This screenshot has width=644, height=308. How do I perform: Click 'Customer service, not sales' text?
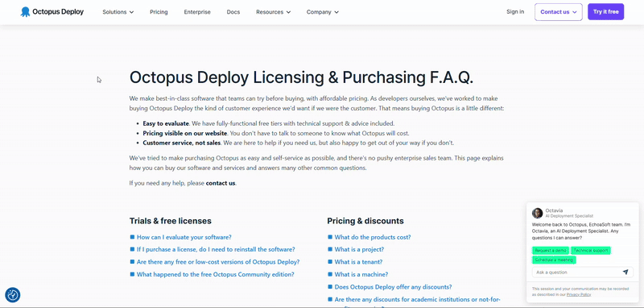coord(182,143)
